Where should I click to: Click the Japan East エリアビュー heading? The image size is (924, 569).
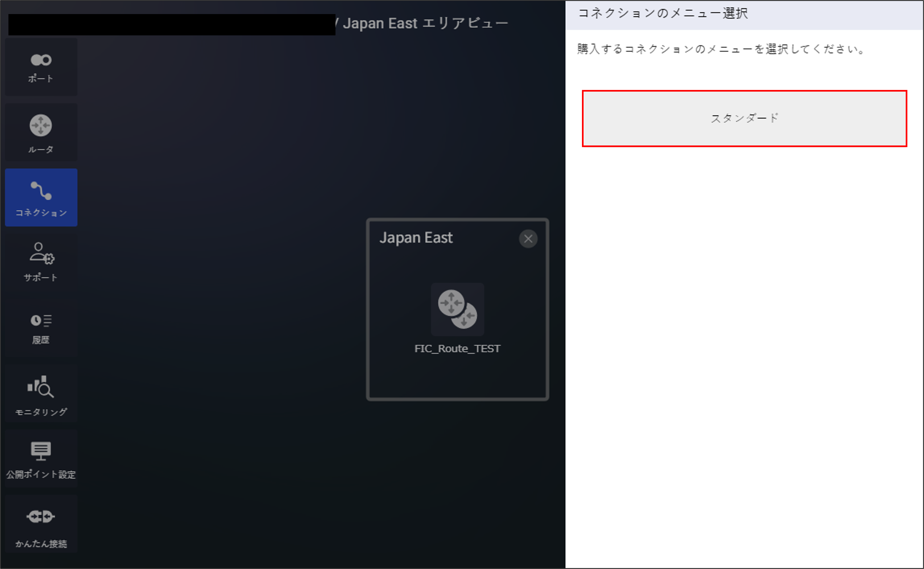(x=426, y=23)
